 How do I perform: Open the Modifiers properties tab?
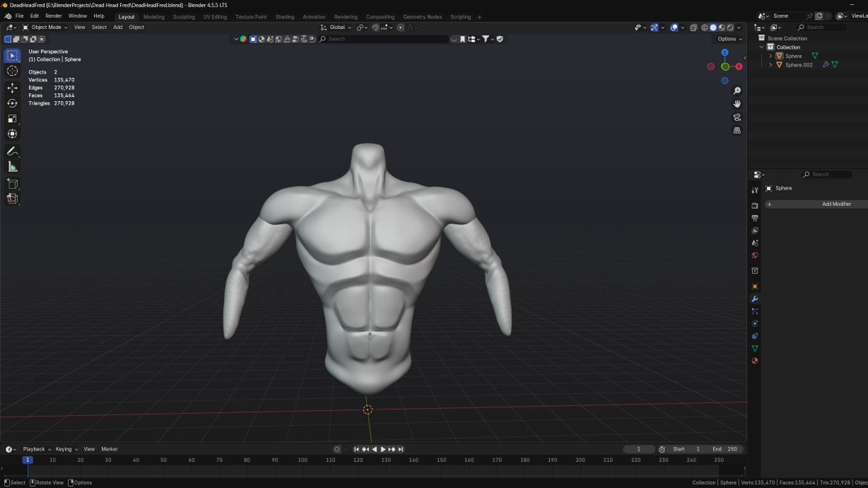point(754,299)
